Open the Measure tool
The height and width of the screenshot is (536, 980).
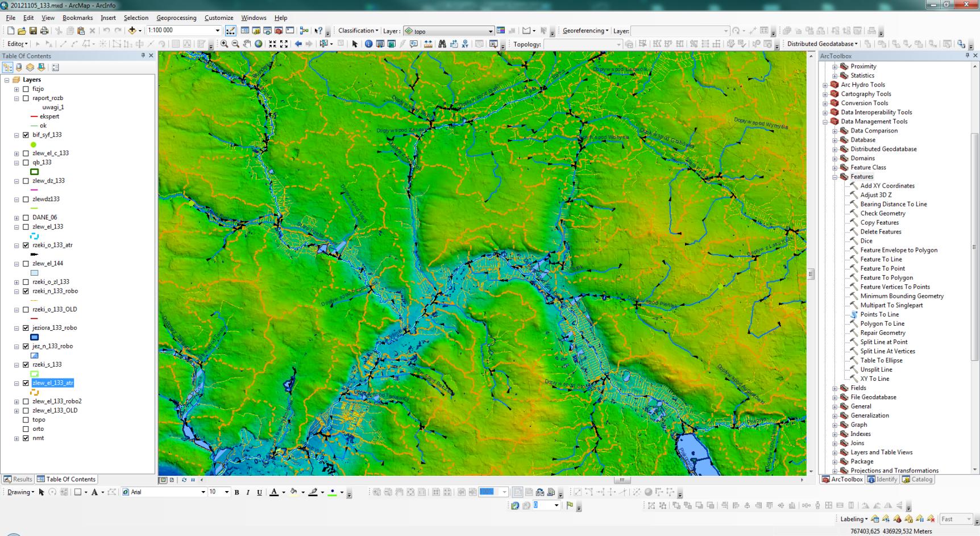(x=428, y=44)
